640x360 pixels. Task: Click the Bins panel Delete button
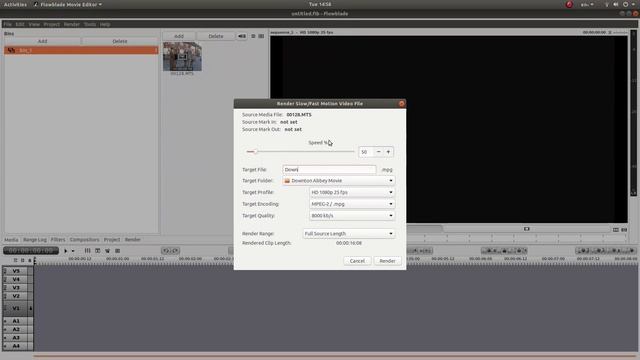click(x=120, y=41)
